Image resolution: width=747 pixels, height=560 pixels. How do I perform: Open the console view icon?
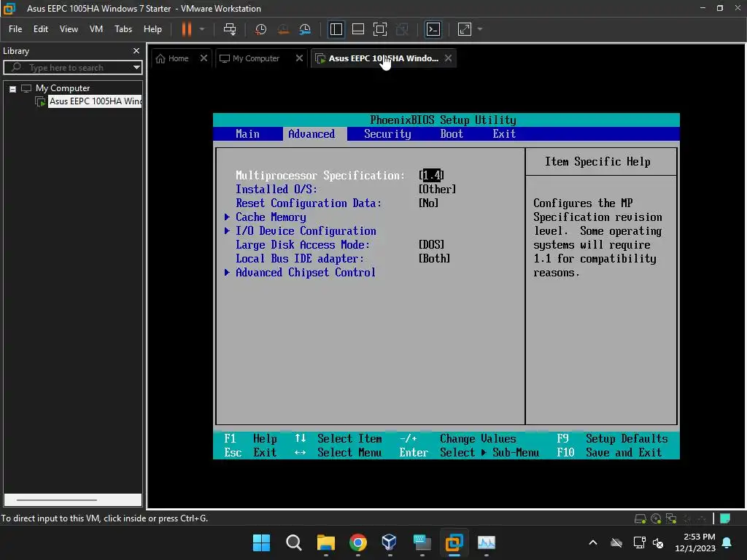pos(433,29)
